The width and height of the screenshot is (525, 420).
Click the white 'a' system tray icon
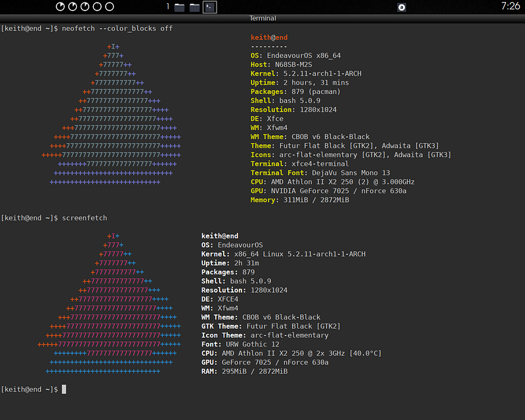[x=402, y=7]
